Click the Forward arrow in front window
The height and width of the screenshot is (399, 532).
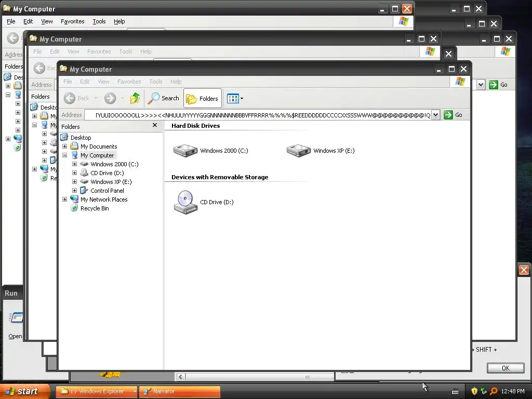(x=110, y=98)
